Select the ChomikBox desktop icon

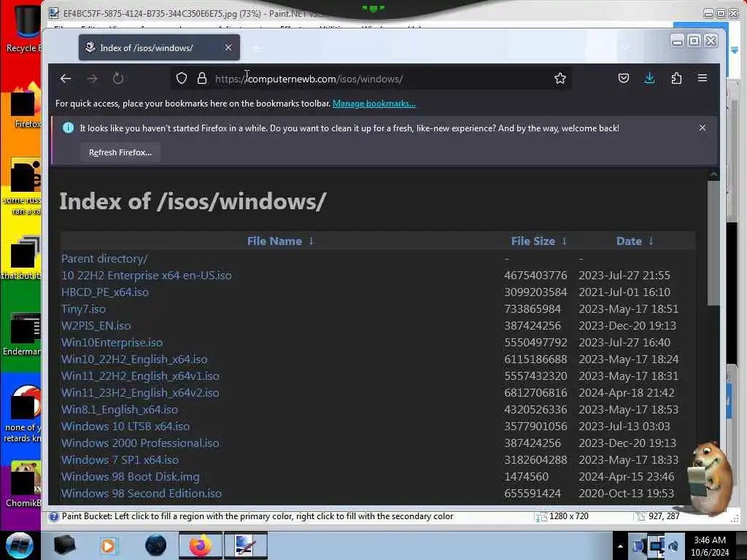[x=23, y=484]
